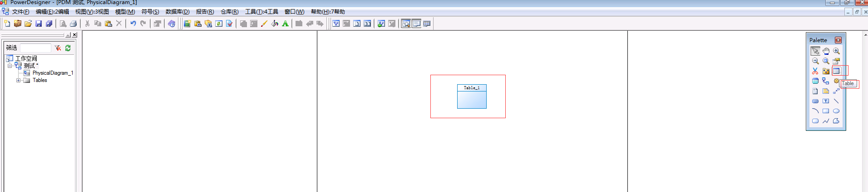Select the Tables folder in tree
Image resolution: width=868 pixels, height=192 pixels.
pyautogui.click(x=40, y=80)
